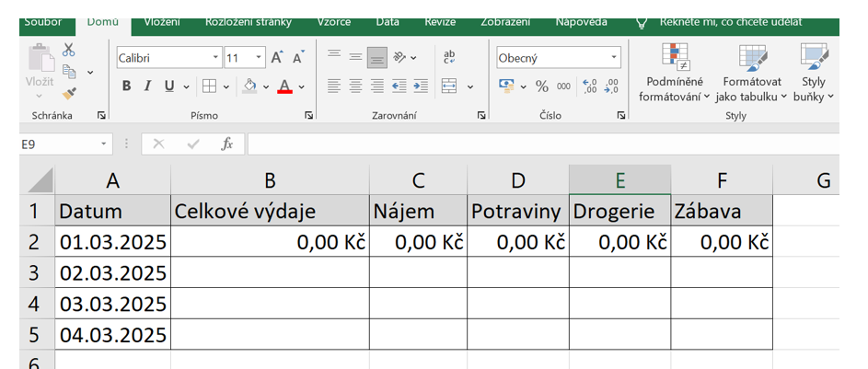868x369 pixels.
Task: Toggle Italic formatting
Action: tap(148, 86)
